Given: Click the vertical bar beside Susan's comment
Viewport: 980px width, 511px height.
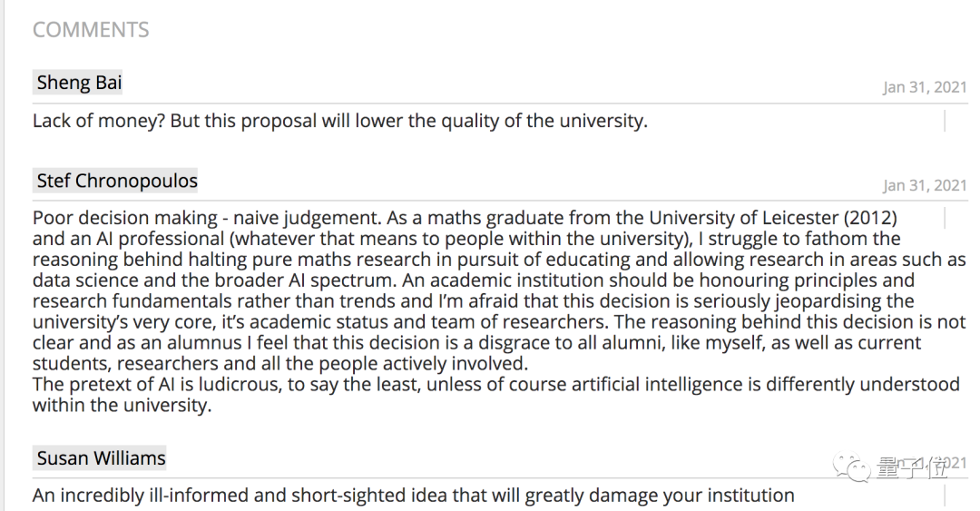Looking at the screenshot, I should click(945, 496).
